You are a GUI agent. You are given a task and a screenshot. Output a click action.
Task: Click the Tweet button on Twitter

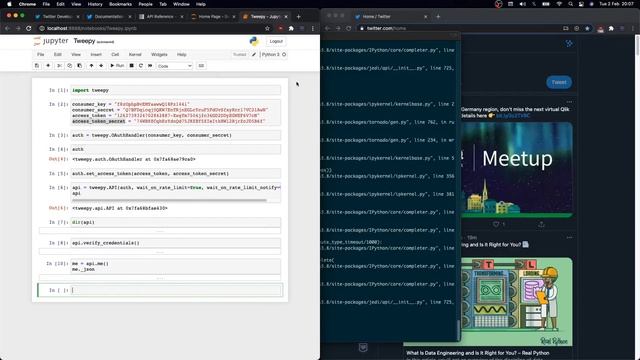click(559, 82)
